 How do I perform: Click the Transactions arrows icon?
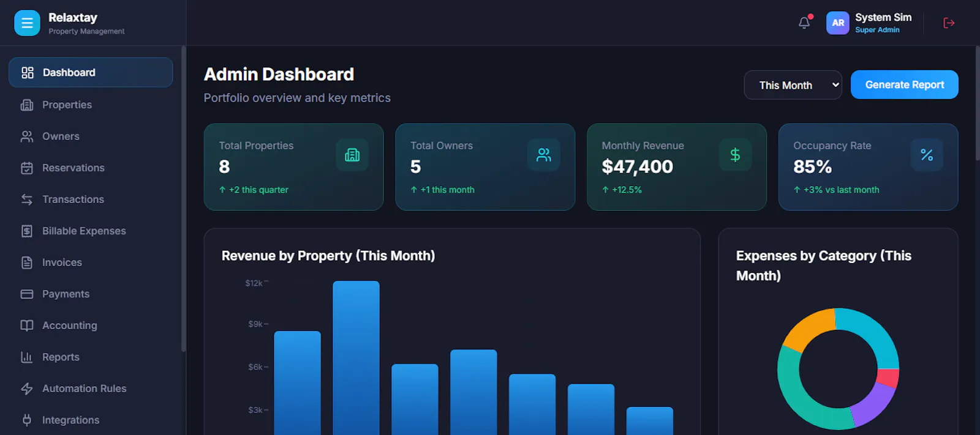pos(27,199)
